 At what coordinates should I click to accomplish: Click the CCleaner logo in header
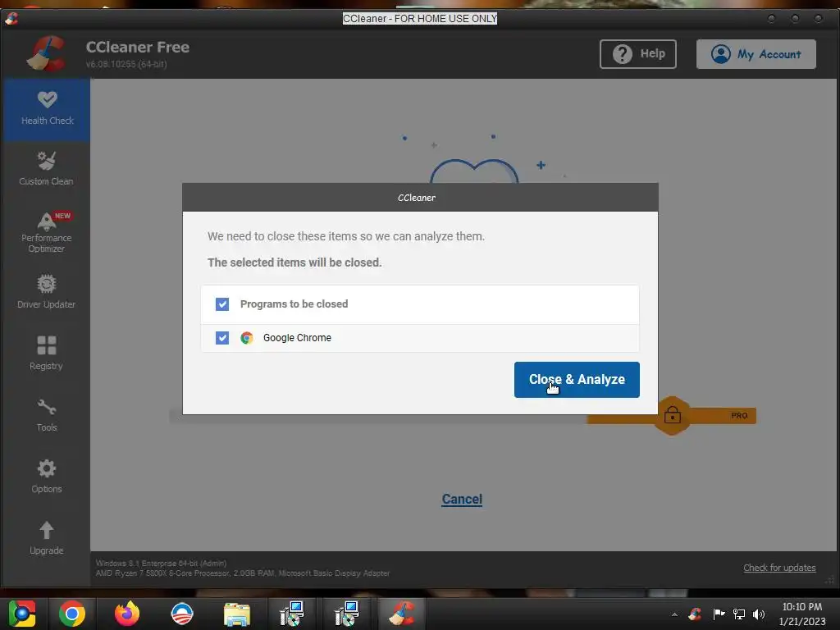[47, 53]
